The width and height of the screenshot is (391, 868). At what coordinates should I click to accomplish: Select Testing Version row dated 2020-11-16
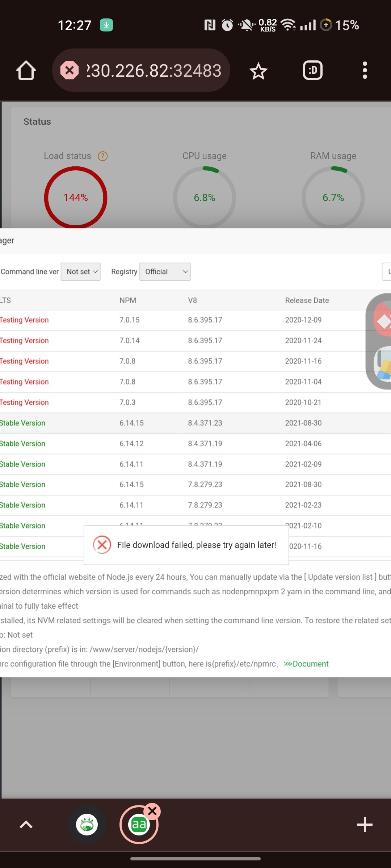coord(195,361)
